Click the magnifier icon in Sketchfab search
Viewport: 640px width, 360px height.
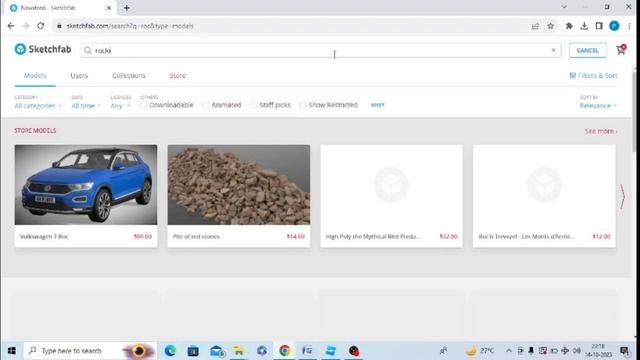(88, 51)
